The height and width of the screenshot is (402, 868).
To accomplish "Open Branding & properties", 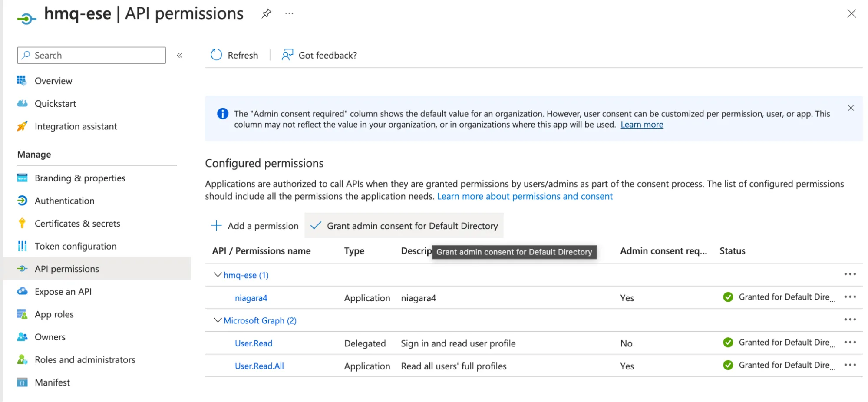I will click(x=80, y=178).
